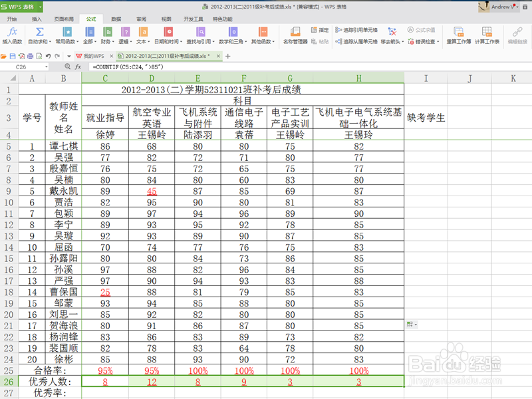The image size is (532, 399).
Task: Select the name cell 谭七棋
Action: pyautogui.click(x=63, y=146)
